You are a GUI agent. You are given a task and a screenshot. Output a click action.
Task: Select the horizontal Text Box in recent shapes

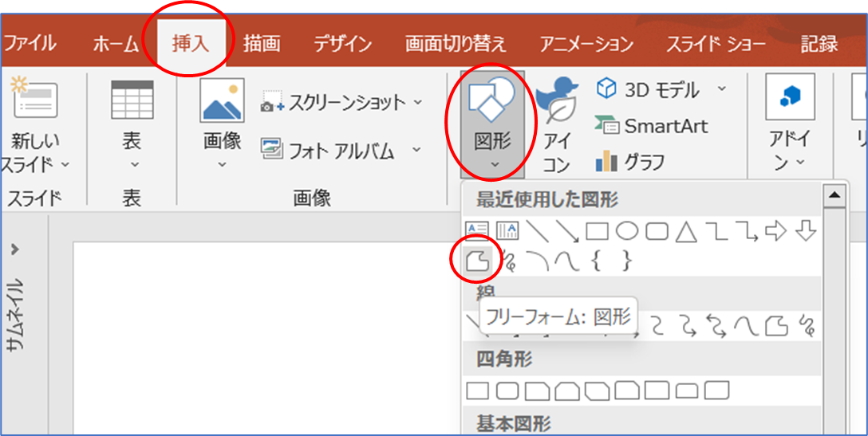tap(476, 230)
